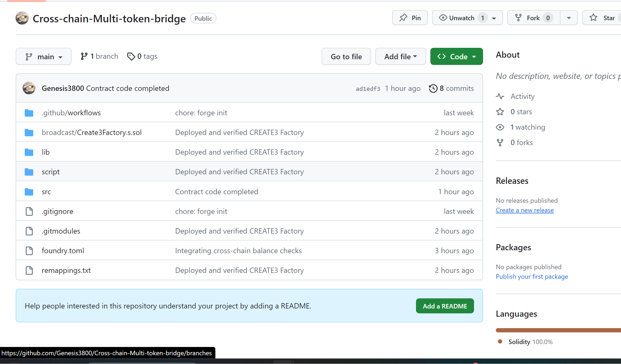
Task: Open the .gitignore file
Action: point(57,211)
